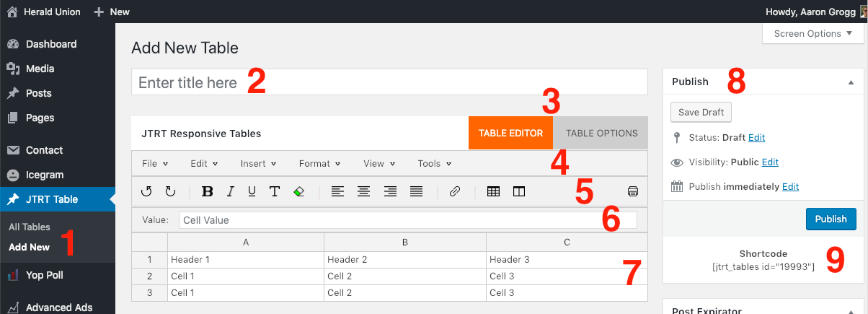Open the Insert dropdown menu

pos(259,163)
